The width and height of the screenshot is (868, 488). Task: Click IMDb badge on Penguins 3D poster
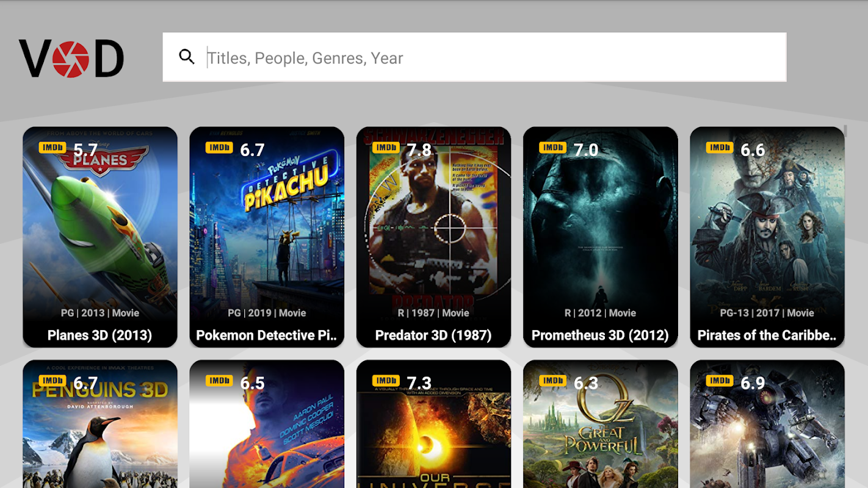tap(52, 381)
